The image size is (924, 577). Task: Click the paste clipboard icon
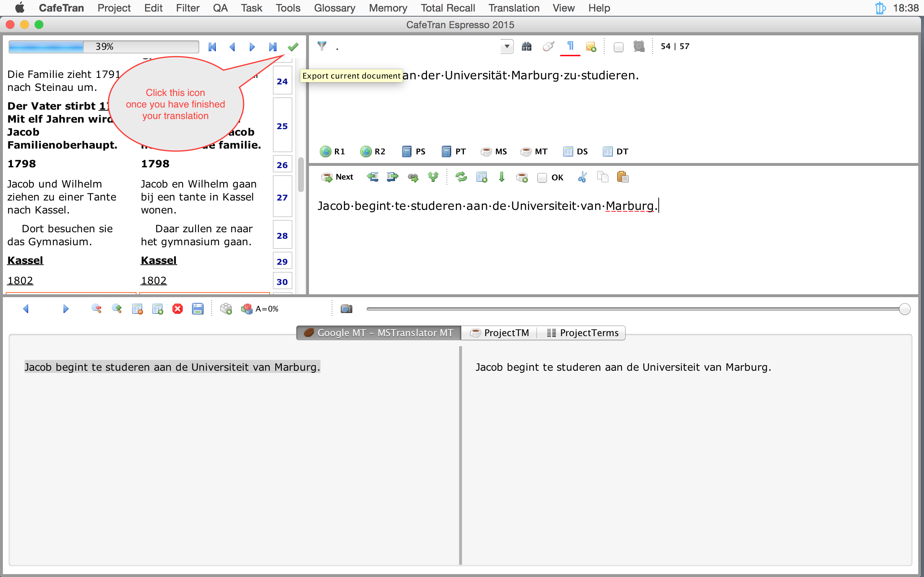[622, 177]
